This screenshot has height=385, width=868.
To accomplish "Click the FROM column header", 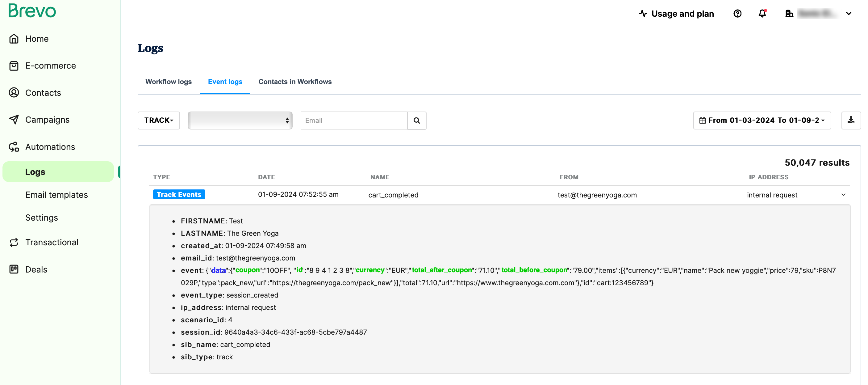I will [569, 177].
